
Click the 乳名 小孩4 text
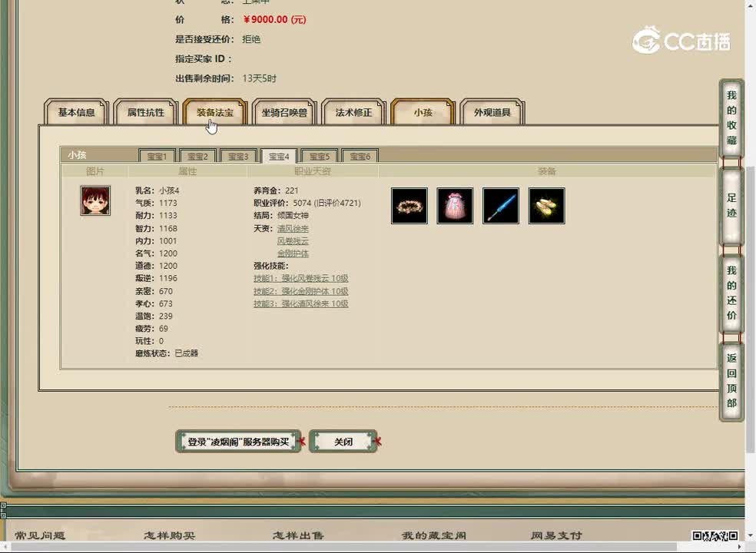click(157, 190)
